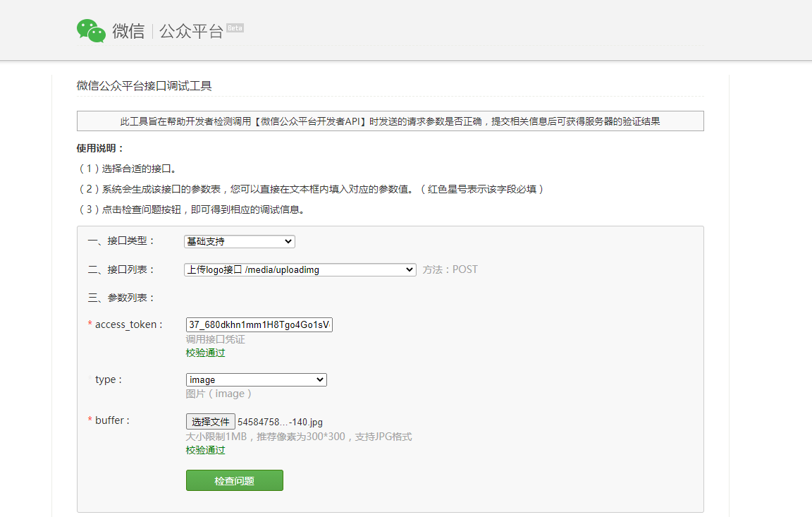Screen dimensions: 812x517
Task: Focus the access_token input field
Action: [x=259, y=325]
